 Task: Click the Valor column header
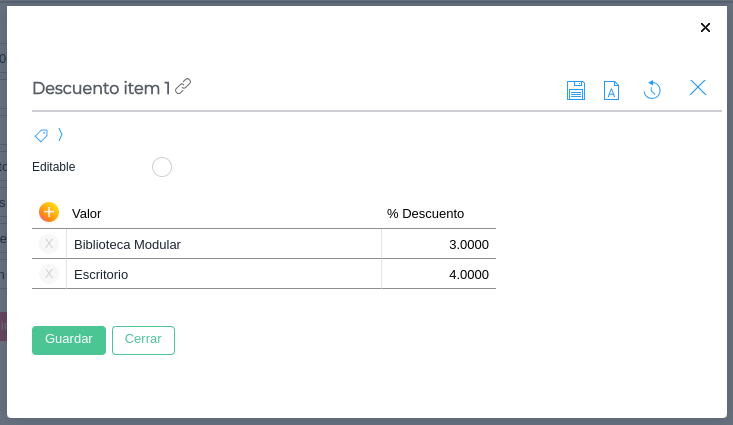[x=86, y=214]
